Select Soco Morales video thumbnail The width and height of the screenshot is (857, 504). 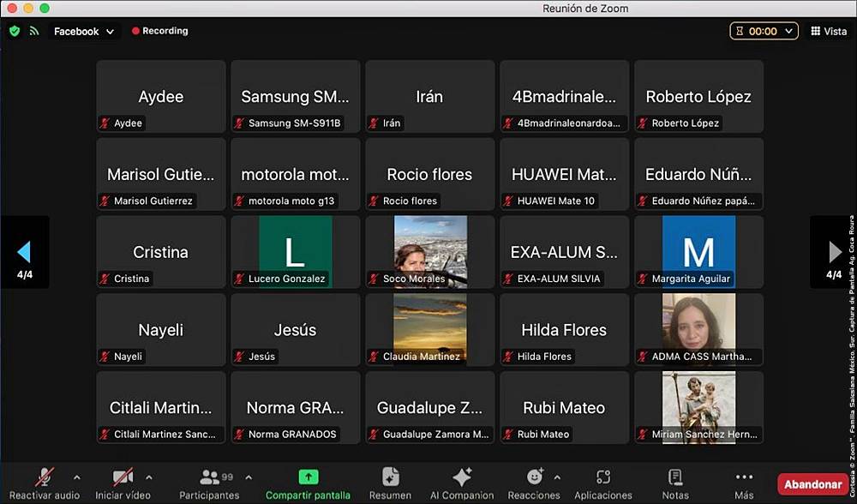tap(431, 252)
